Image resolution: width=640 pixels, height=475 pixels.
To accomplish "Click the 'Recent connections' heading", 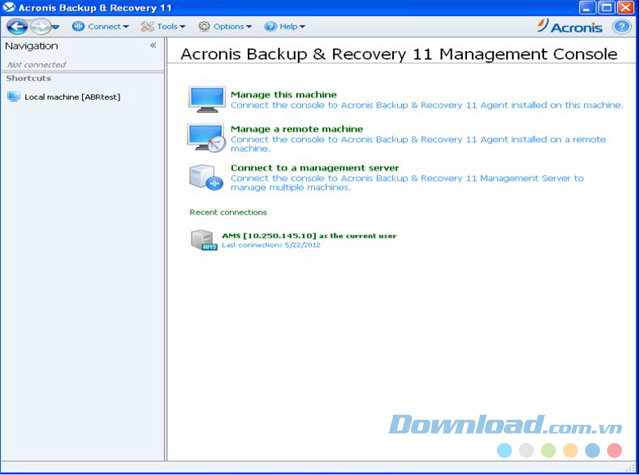I will [x=228, y=212].
